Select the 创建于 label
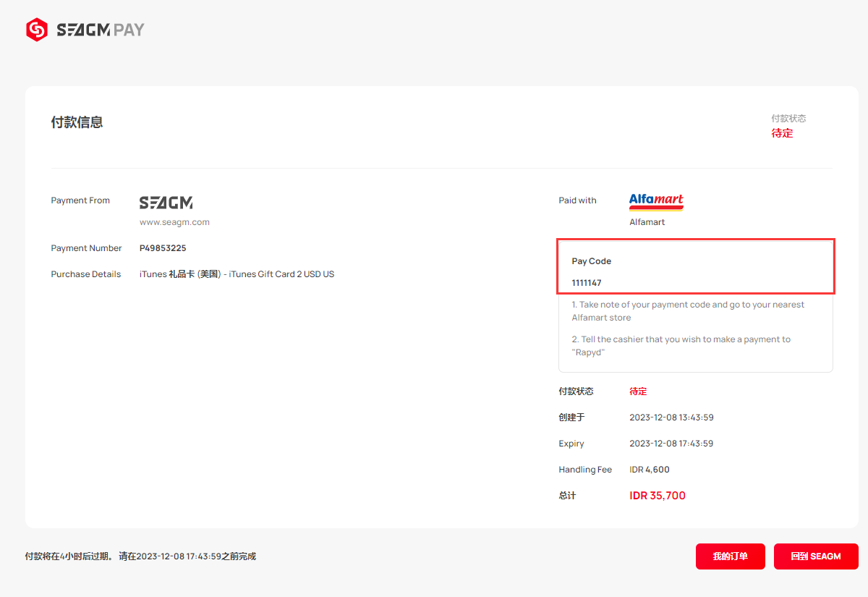Image resolution: width=868 pixels, height=597 pixels. pos(571,418)
